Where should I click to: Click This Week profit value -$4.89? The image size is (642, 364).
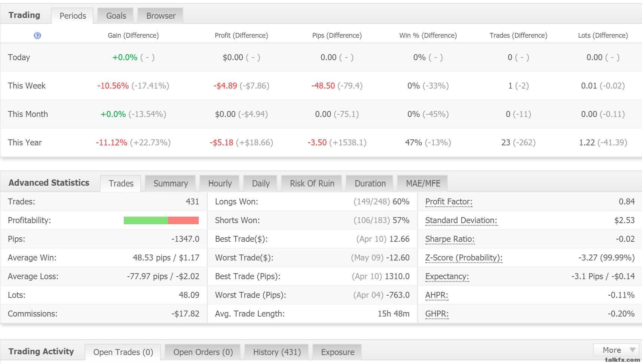coord(225,86)
